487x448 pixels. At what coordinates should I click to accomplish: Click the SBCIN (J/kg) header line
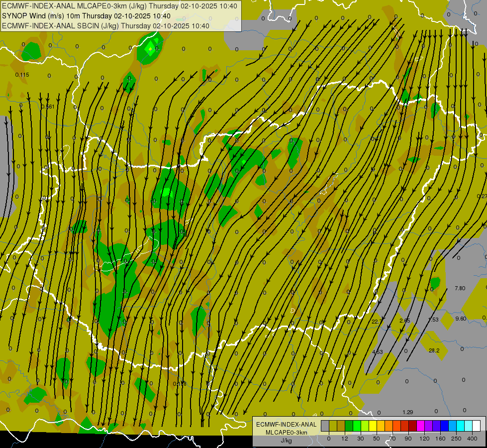coord(105,26)
